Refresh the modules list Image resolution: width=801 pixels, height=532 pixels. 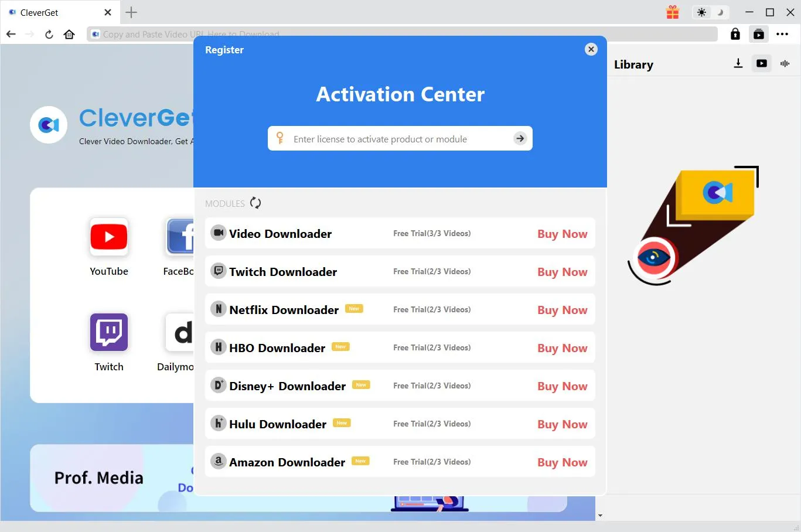(255, 203)
